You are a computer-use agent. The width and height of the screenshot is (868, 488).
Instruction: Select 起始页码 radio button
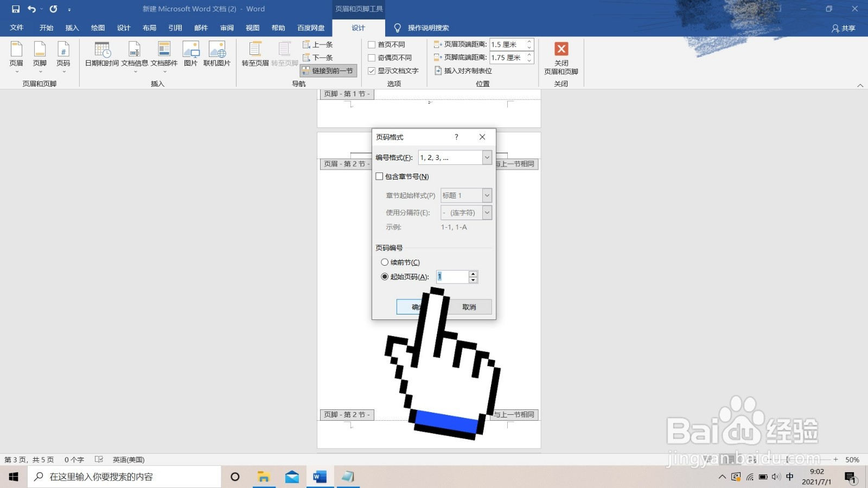pos(385,277)
